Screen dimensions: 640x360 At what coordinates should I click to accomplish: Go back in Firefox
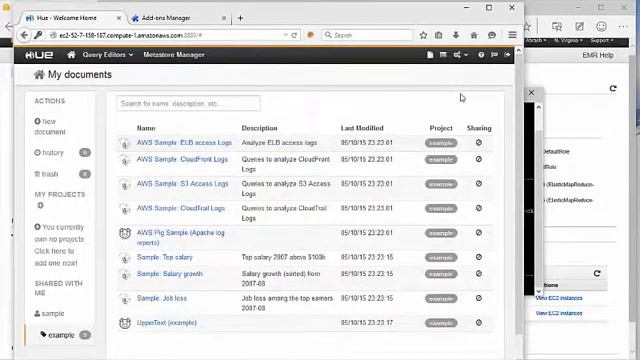24,35
